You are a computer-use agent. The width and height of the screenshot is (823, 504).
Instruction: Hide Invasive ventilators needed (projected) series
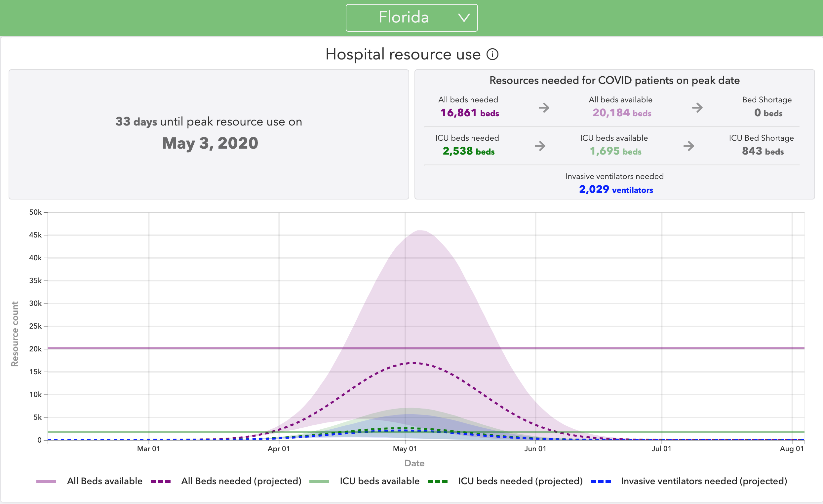click(704, 481)
